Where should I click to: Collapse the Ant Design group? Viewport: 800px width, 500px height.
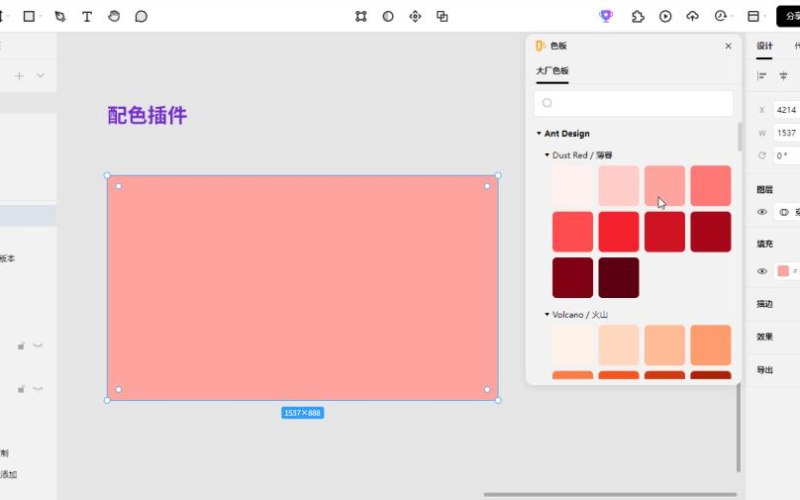pyautogui.click(x=539, y=133)
